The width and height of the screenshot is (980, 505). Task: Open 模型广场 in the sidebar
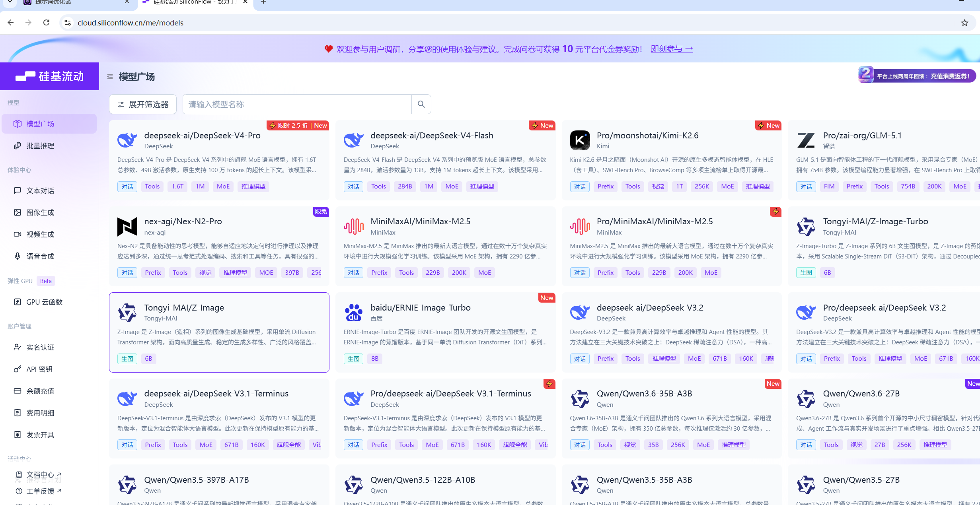[49, 124]
